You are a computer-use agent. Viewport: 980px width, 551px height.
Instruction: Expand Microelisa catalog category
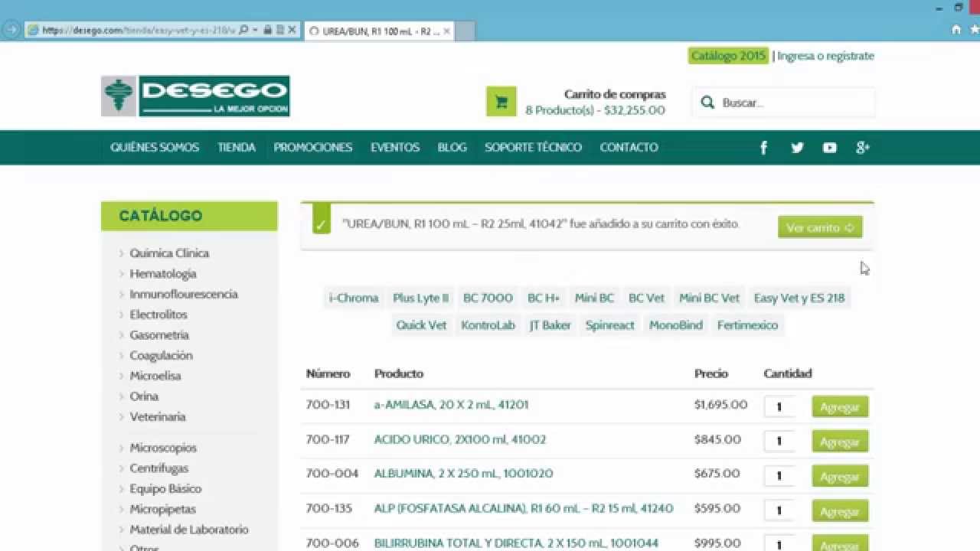[x=155, y=376]
